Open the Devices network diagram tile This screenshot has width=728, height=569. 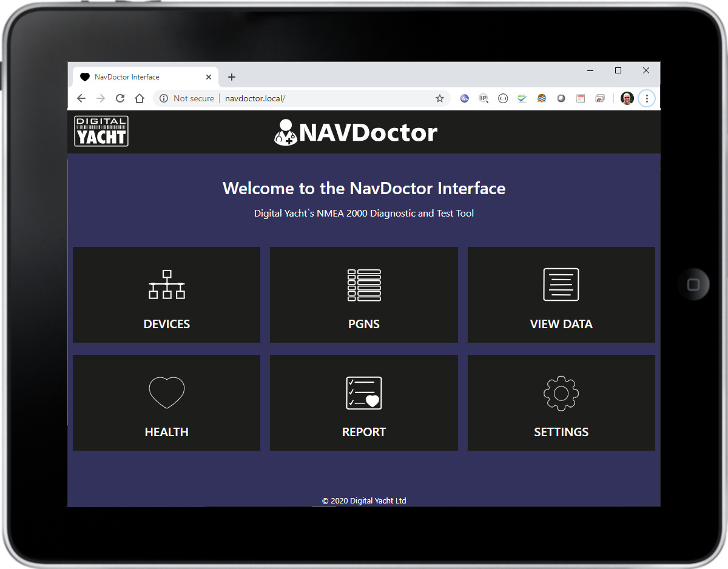coord(166,294)
